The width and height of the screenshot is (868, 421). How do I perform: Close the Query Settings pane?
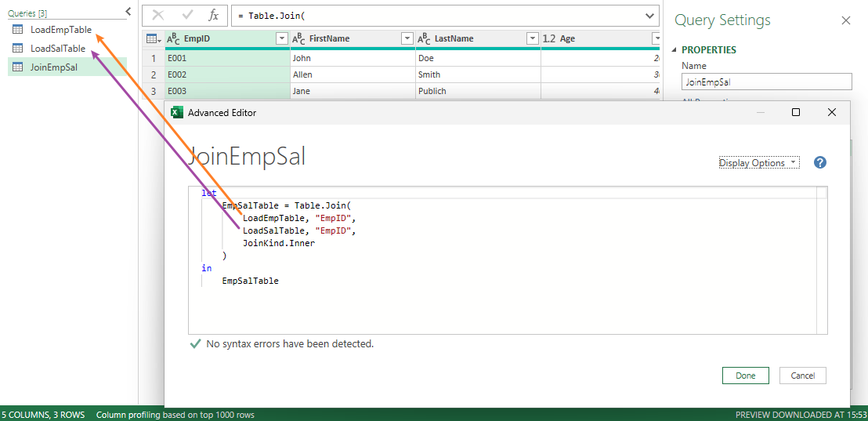(846, 21)
